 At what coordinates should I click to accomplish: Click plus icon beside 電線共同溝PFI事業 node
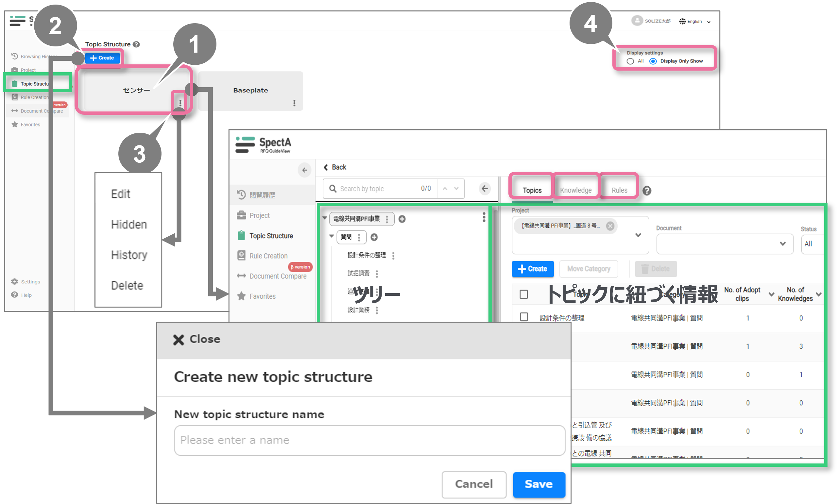click(402, 219)
